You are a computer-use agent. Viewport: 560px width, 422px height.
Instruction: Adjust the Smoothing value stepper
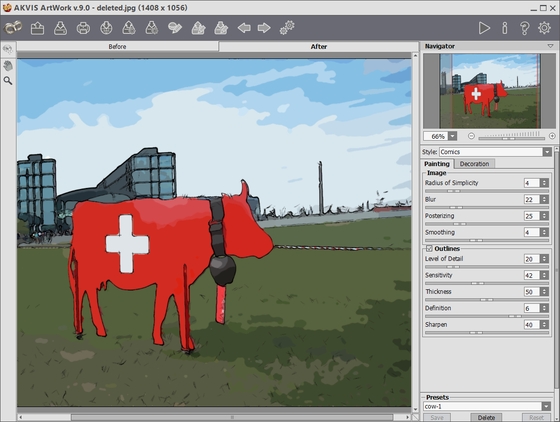tap(544, 232)
